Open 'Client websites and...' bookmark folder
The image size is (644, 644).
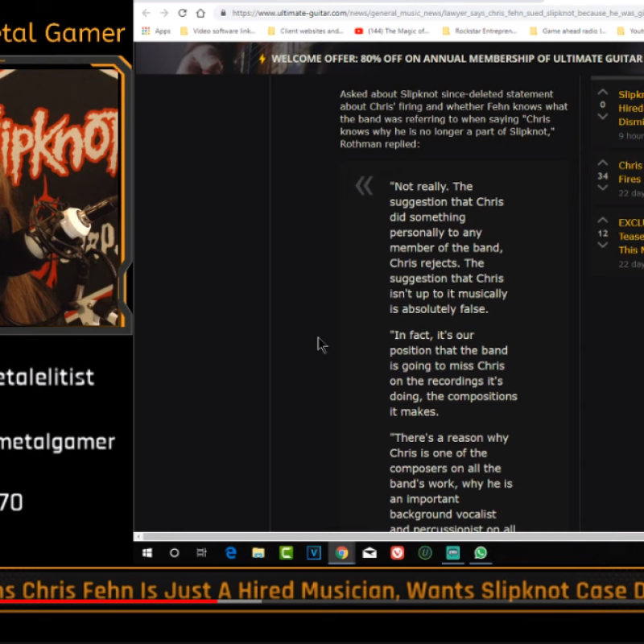point(306,31)
